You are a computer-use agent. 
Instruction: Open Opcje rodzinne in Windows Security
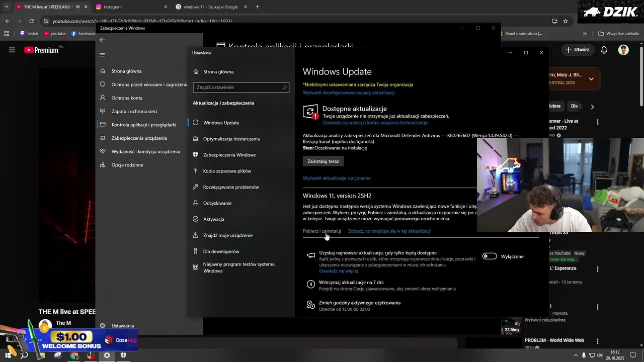coord(127,165)
